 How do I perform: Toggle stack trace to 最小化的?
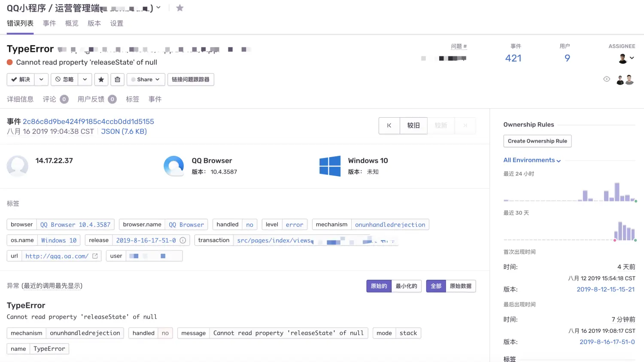[x=407, y=286]
